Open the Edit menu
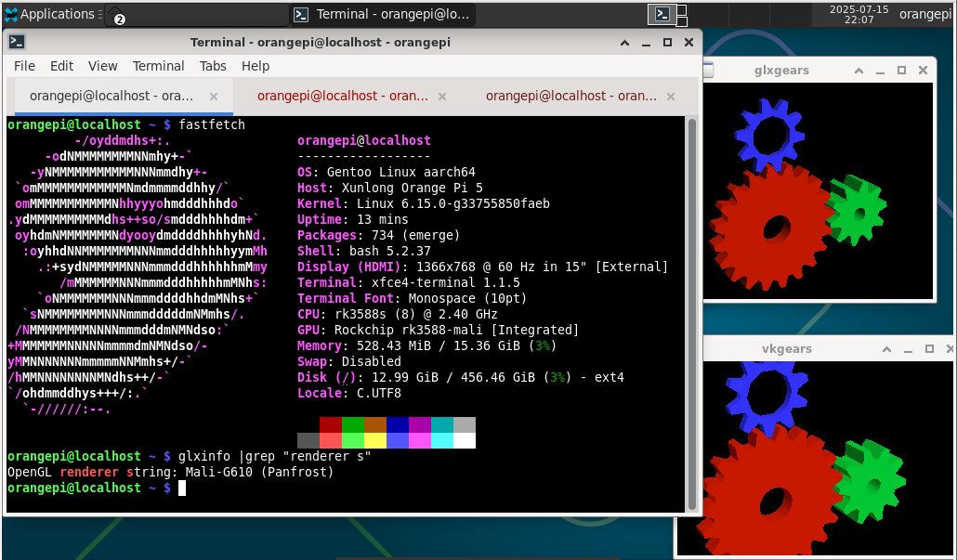This screenshot has width=957, height=560. [x=61, y=66]
